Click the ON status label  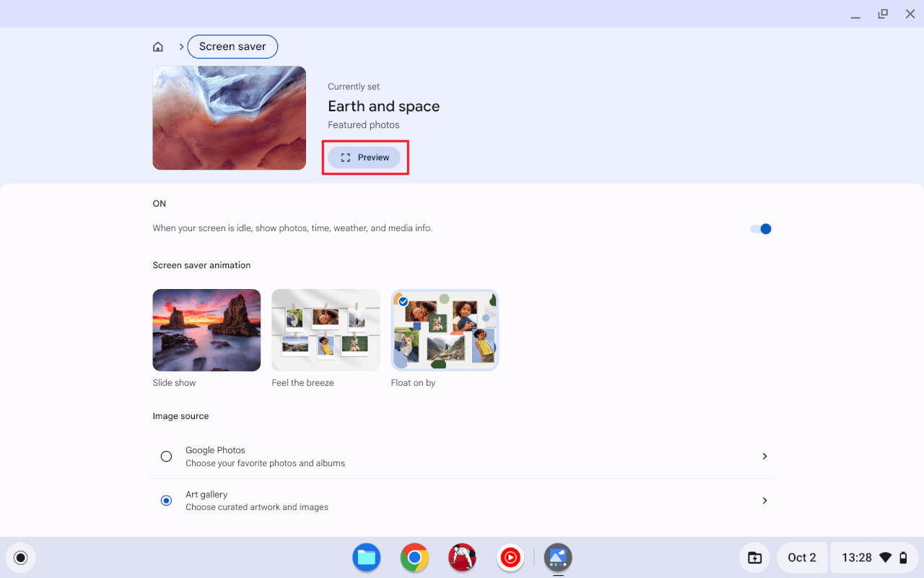click(x=160, y=204)
